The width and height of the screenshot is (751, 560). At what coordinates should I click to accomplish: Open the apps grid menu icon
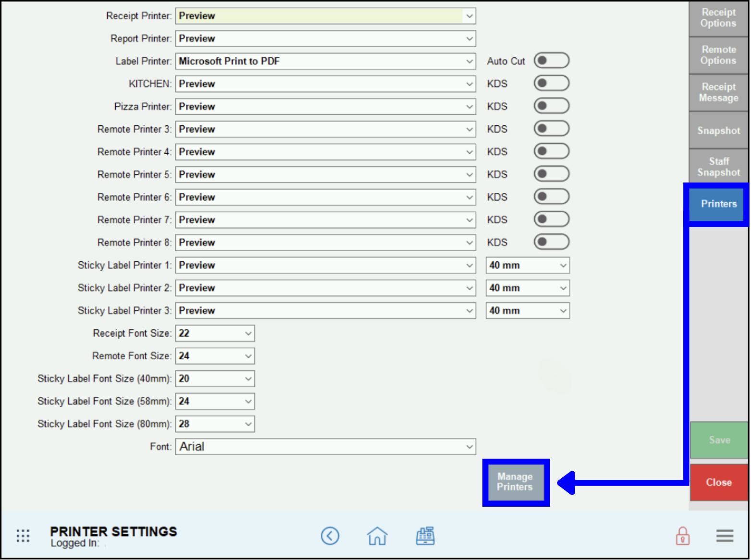pyautogui.click(x=23, y=536)
